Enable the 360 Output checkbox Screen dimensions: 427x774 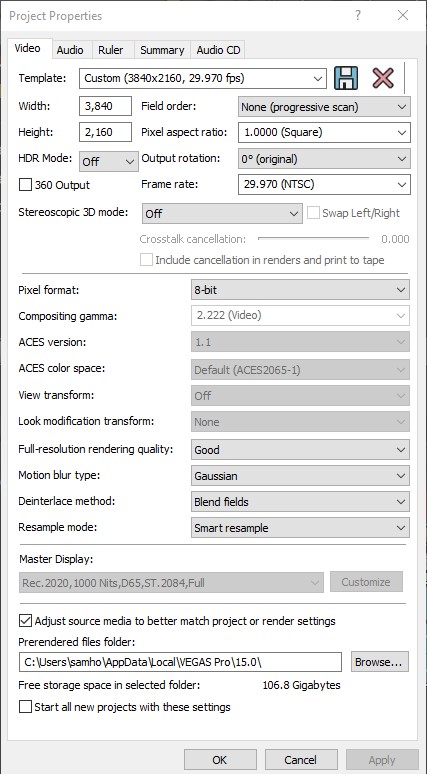tap(25, 185)
